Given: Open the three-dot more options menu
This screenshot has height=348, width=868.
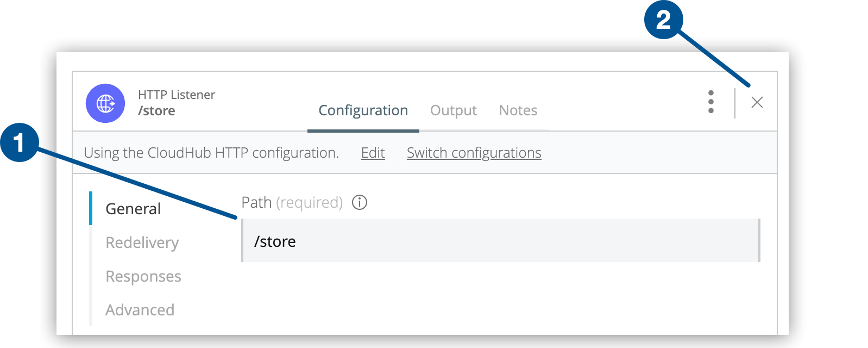Looking at the screenshot, I should pyautogui.click(x=710, y=102).
